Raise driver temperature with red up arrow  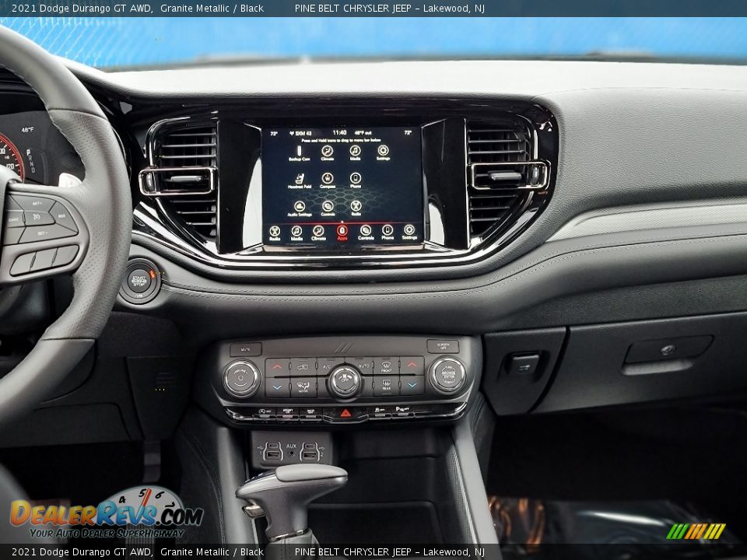(277, 367)
